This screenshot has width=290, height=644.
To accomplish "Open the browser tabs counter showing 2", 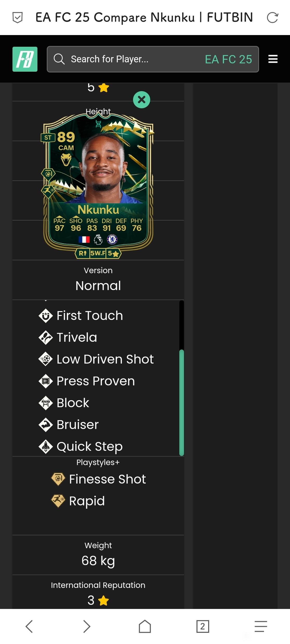I will (203, 626).
